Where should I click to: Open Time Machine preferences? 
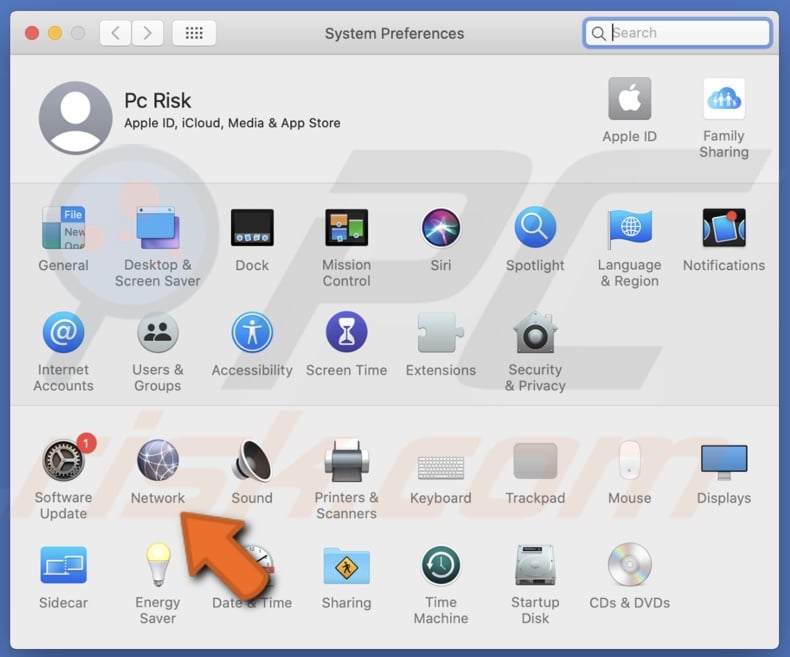[441, 566]
